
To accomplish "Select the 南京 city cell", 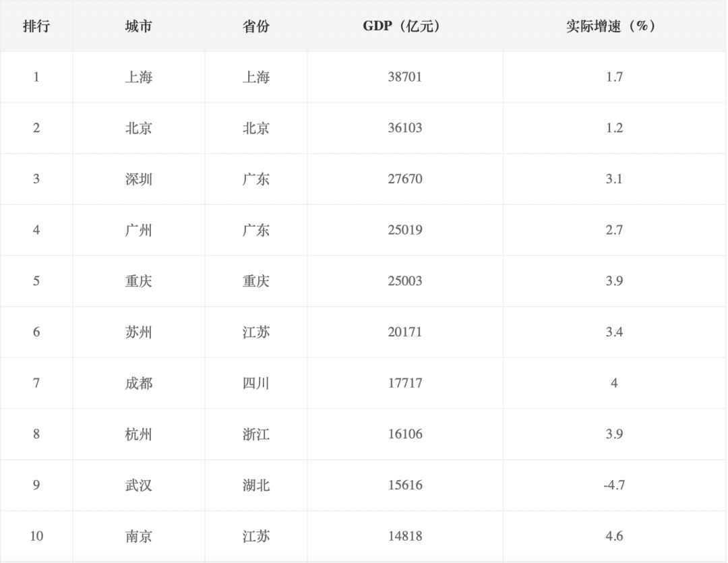I will point(138,537).
